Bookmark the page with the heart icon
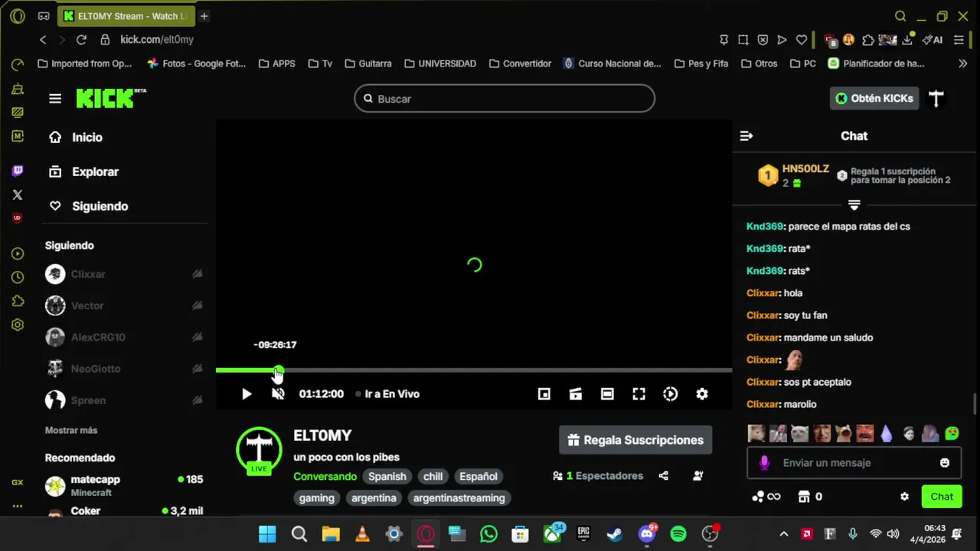Image resolution: width=980 pixels, height=551 pixels. 801,40
